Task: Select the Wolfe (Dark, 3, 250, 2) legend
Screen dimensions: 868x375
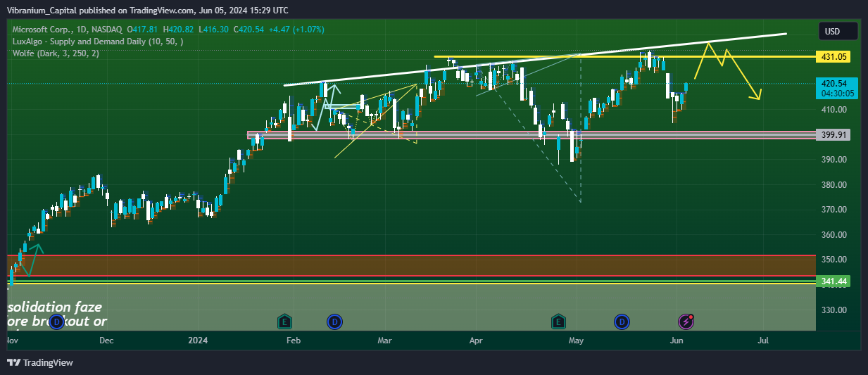Action: pyautogui.click(x=56, y=53)
